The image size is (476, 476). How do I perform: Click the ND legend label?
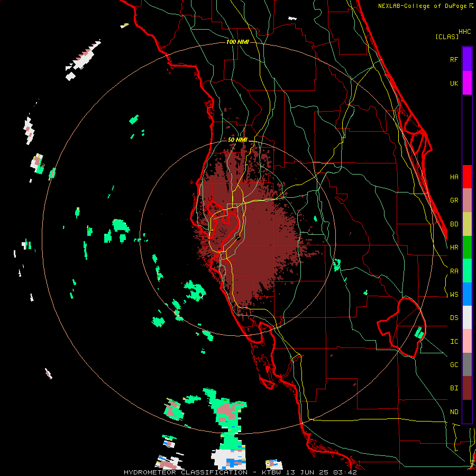454,412
